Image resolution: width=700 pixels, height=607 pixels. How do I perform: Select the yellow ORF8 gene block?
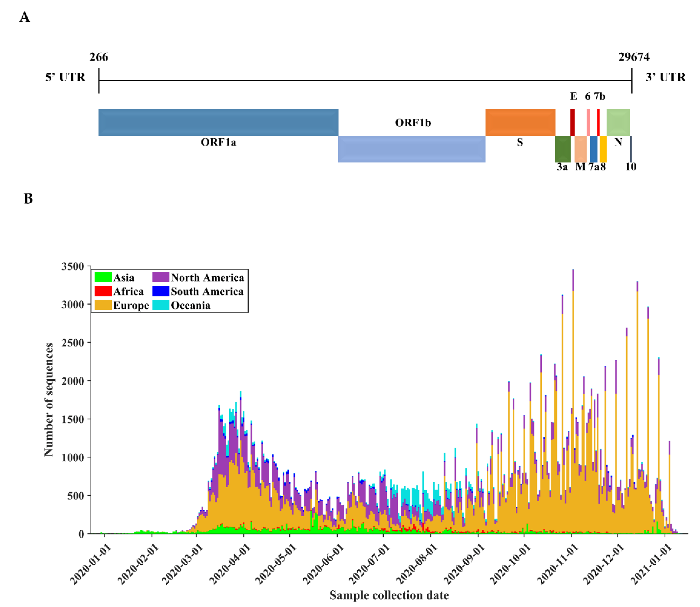603,149
